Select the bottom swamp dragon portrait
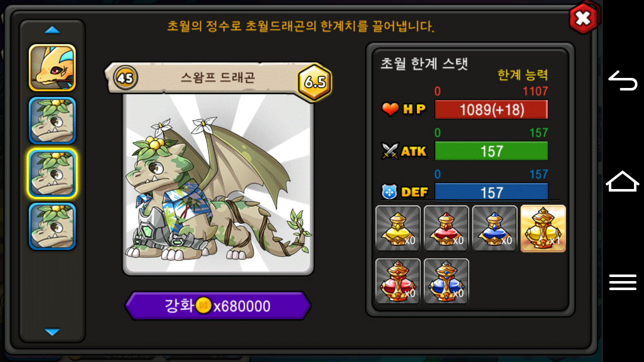Viewport: 644px width, 362px height. coord(52,226)
